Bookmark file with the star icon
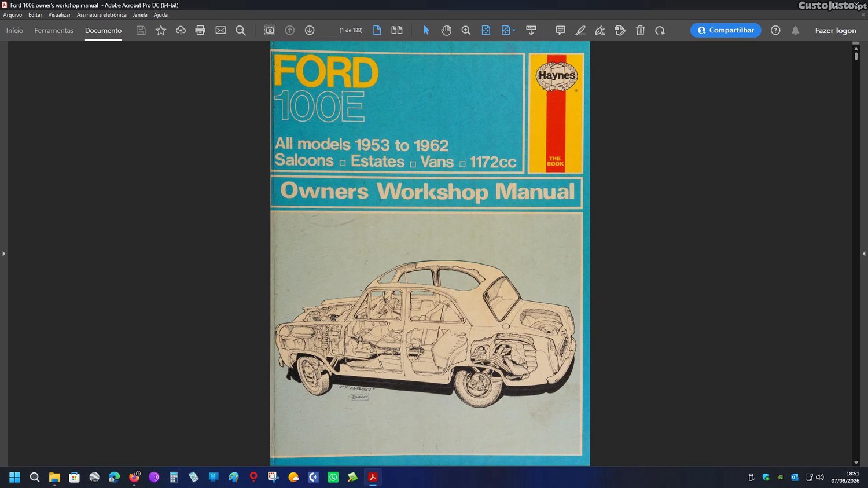 (161, 30)
